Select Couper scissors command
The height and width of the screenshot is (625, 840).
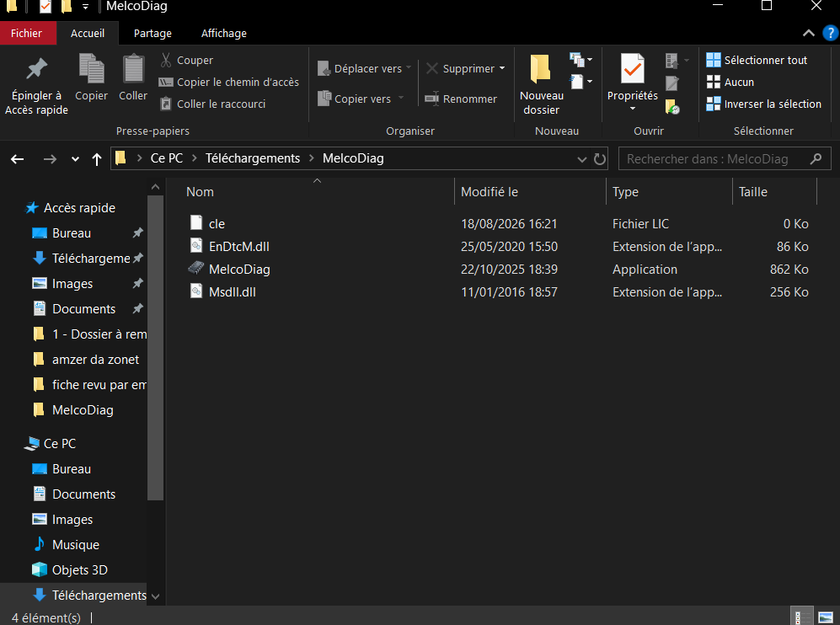(186, 60)
